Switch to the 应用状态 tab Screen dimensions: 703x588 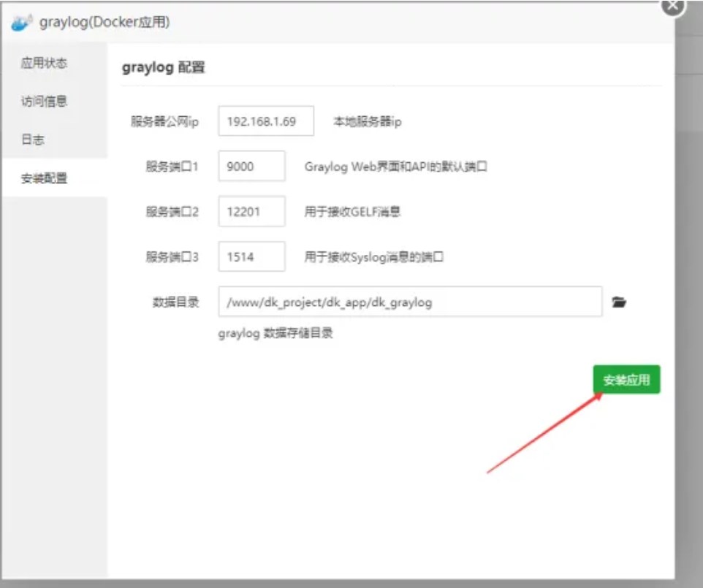(44, 64)
